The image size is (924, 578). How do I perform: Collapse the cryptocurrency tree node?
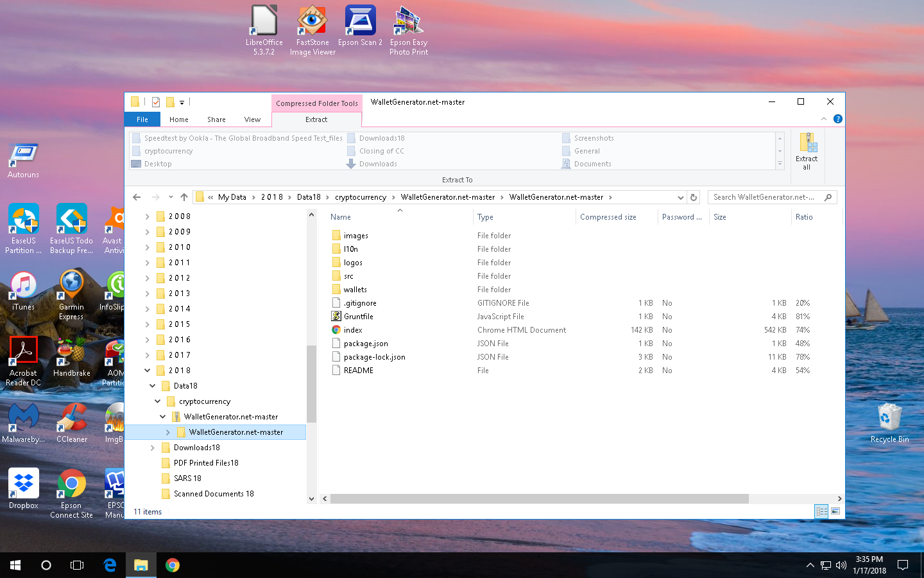(x=157, y=401)
